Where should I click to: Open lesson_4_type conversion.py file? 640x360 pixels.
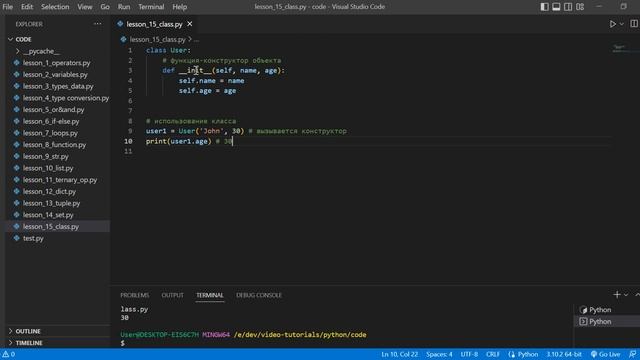[66, 98]
